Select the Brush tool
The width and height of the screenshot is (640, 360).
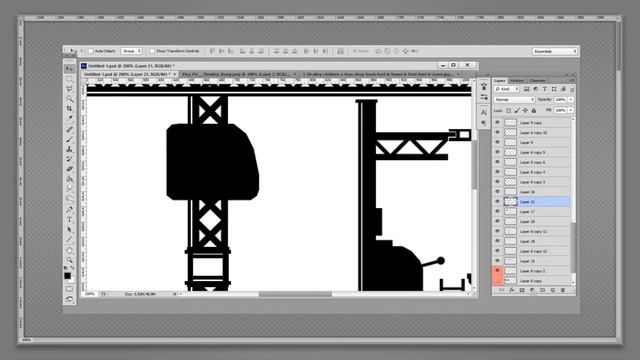[69, 139]
